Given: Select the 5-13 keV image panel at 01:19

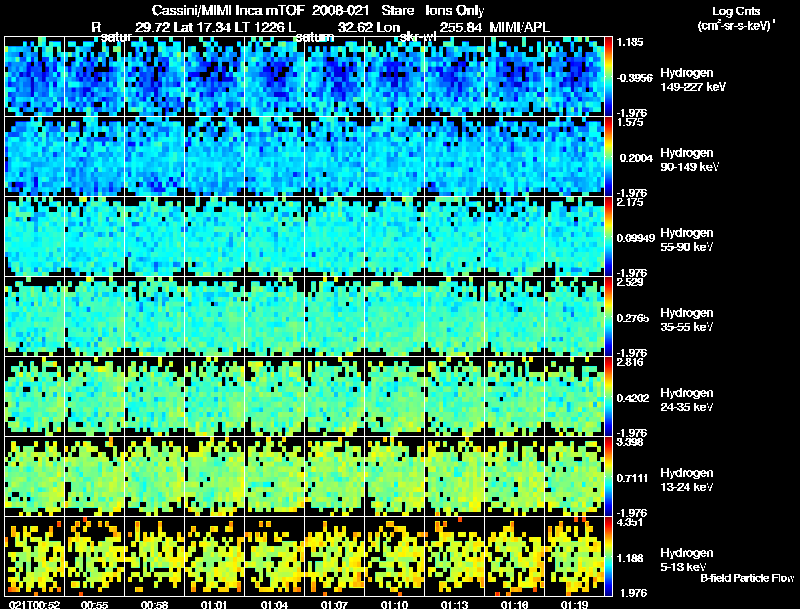Looking at the screenshot, I should point(574,557).
